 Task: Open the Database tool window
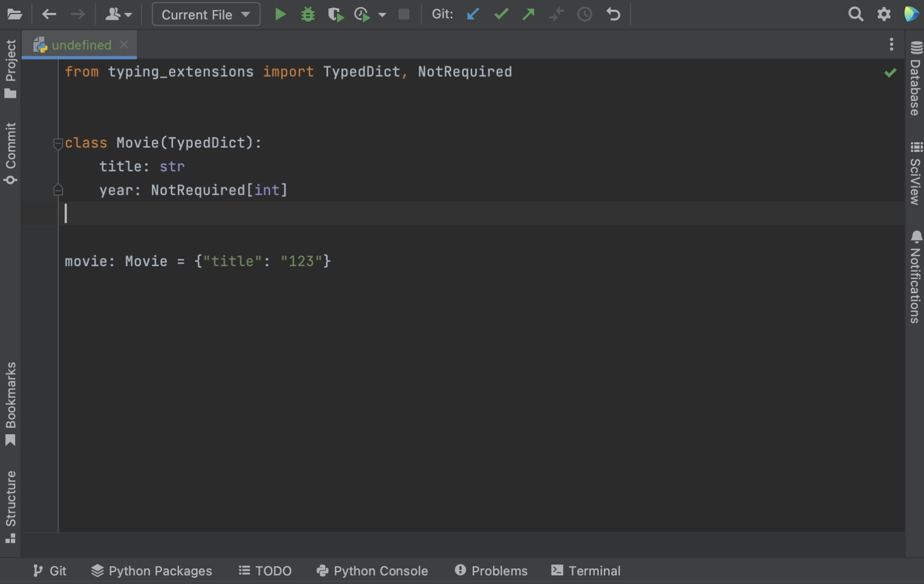[x=915, y=78]
